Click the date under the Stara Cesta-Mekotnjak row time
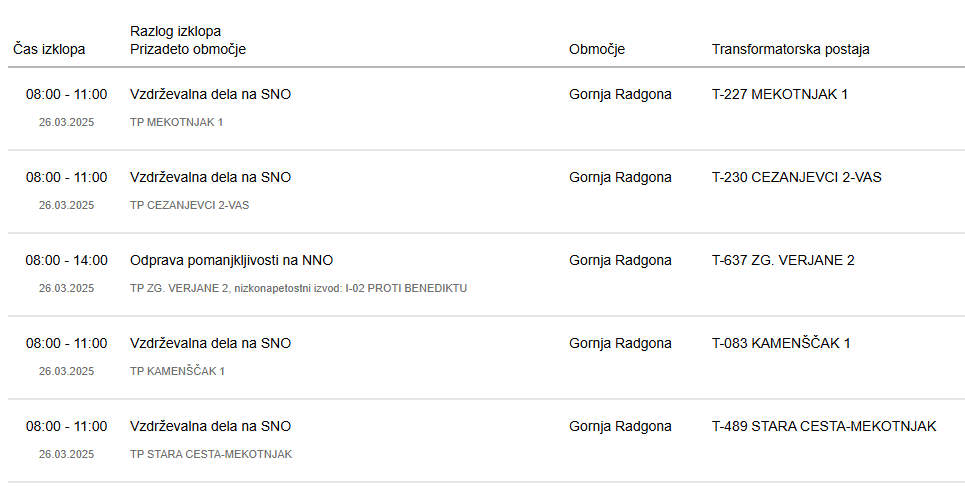 point(66,454)
